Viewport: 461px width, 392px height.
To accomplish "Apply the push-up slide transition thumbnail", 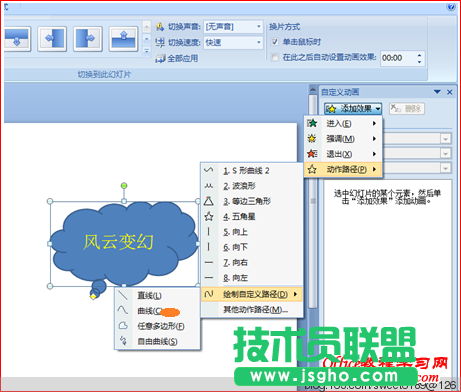I will 123,39.
